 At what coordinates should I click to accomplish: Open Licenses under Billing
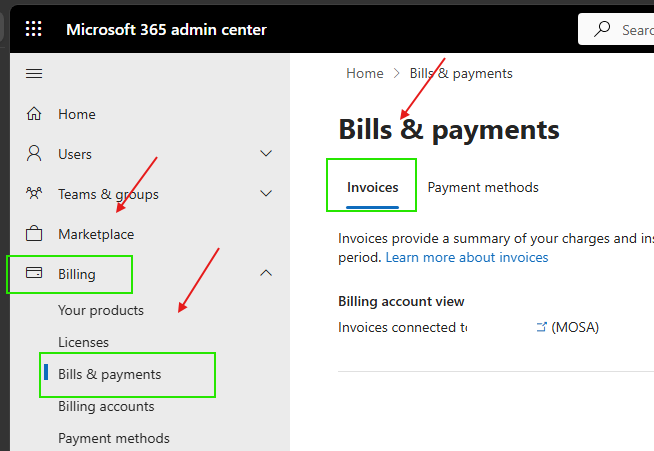pos(83,342)
